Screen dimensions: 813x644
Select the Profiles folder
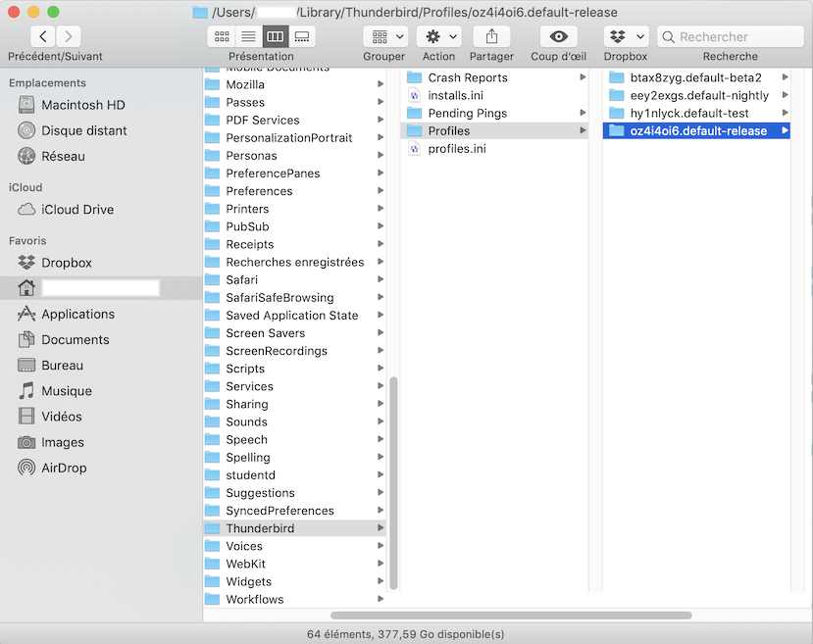pyautogui.click(x=494, y=130)
